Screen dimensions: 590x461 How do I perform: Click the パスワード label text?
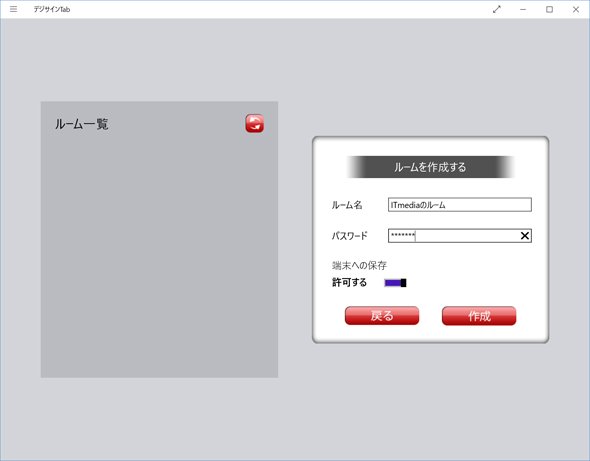(350, 236)
